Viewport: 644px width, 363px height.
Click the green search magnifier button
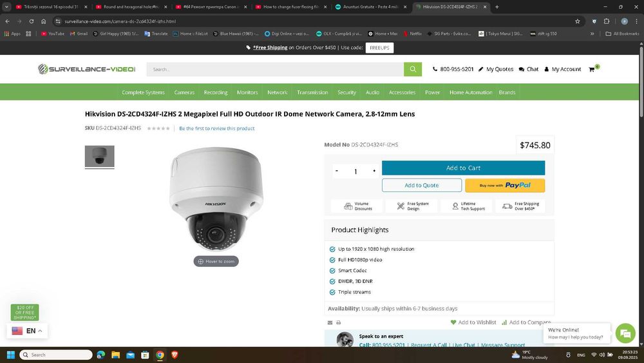(413, 69)
